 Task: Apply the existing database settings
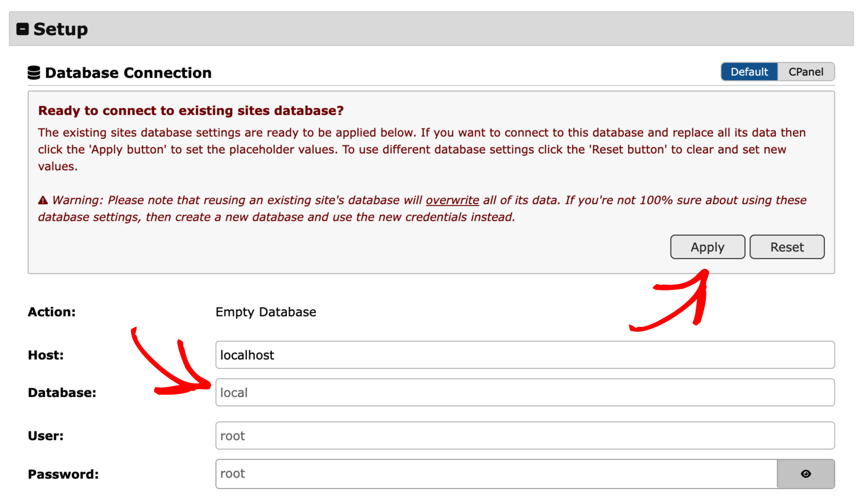(707, 247)
